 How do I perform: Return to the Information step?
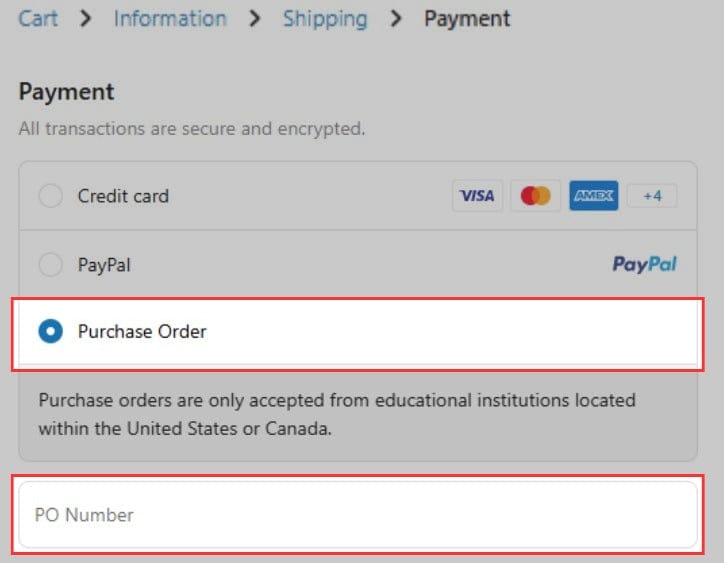[170, 19]
